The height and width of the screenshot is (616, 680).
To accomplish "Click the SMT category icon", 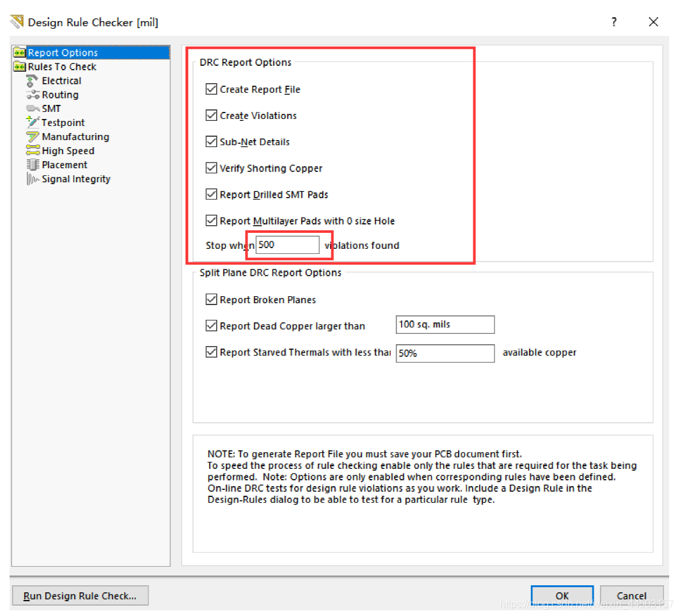I will tap(32, 109).
